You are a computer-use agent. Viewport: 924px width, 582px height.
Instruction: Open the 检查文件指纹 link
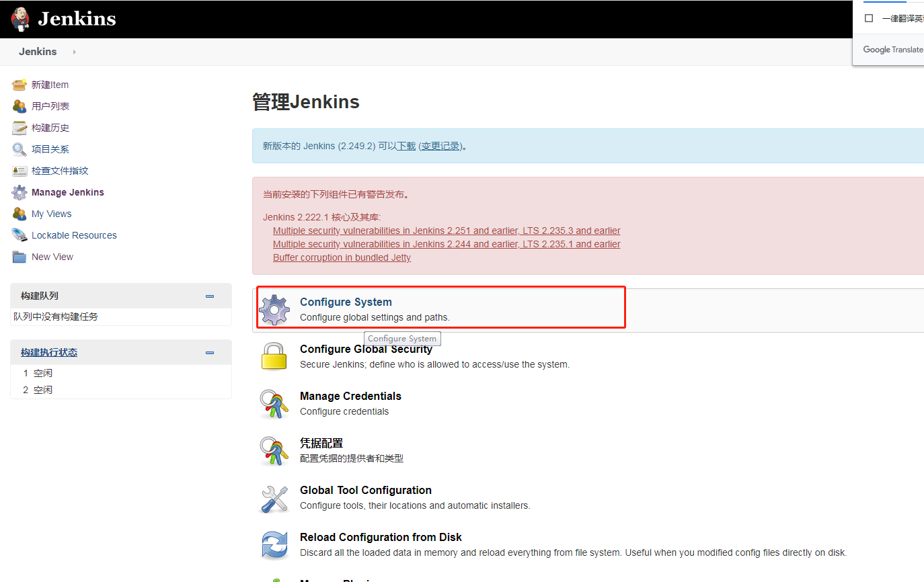[x=60, y=171]
